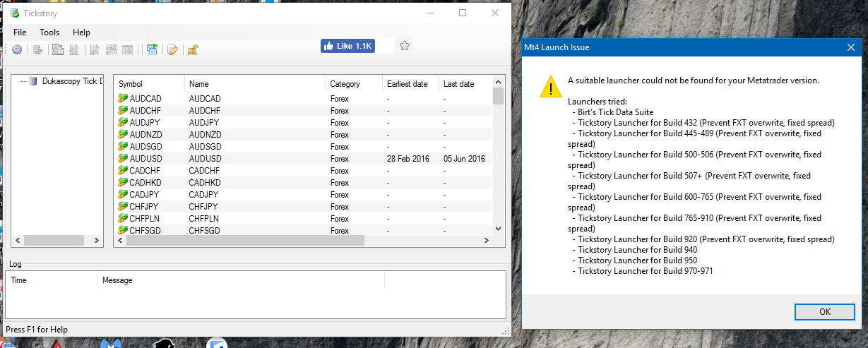Screen dimensions: 868x348
Task: Click the export to file toolbar icon
Action: pyautogui.click(x=58, y=49)
